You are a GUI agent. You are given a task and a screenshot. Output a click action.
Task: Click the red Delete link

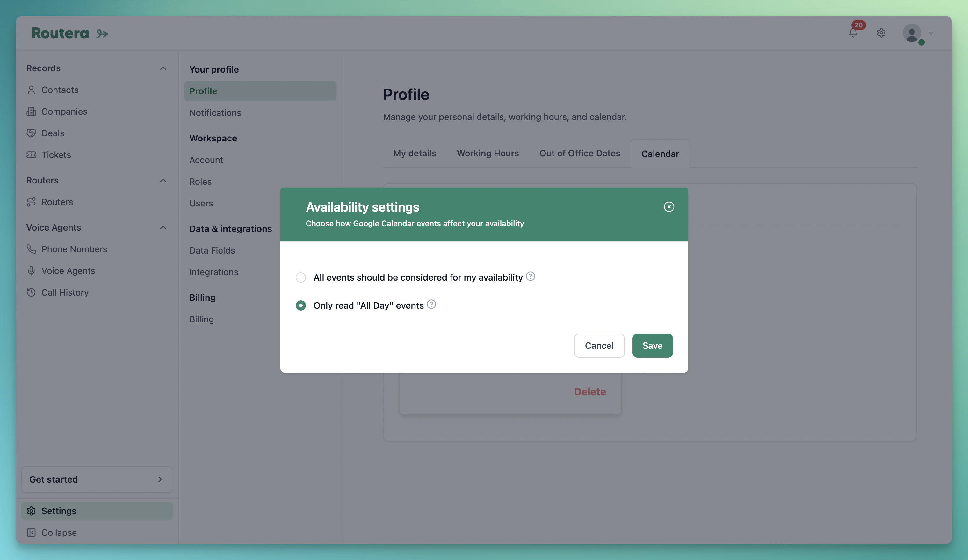click(590, 392)
